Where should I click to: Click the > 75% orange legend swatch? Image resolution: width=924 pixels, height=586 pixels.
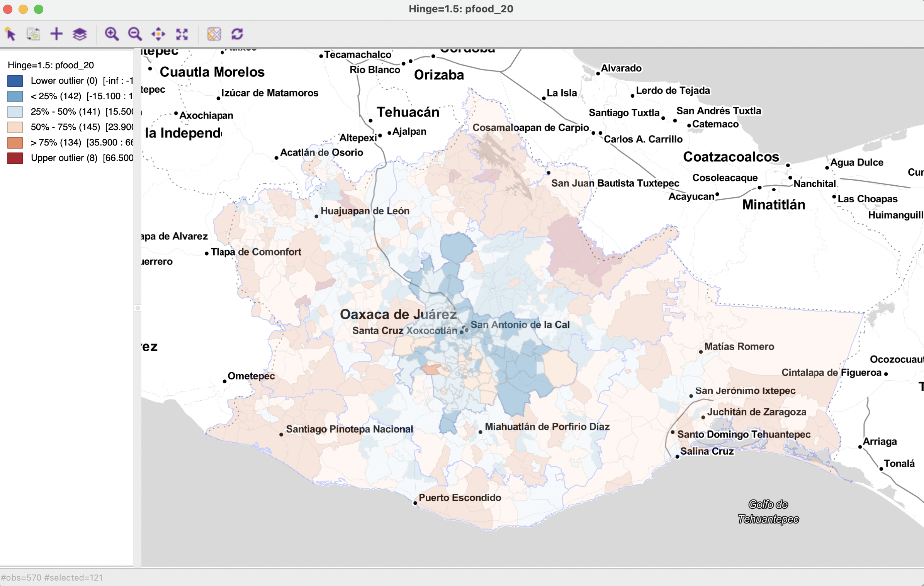coord(15,142)
